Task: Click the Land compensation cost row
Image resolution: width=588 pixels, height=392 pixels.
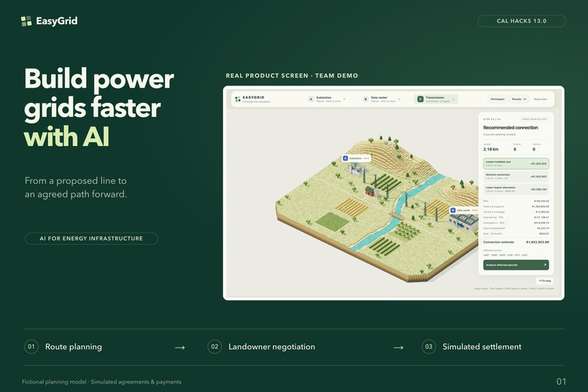Action: (x=516, y=228)
